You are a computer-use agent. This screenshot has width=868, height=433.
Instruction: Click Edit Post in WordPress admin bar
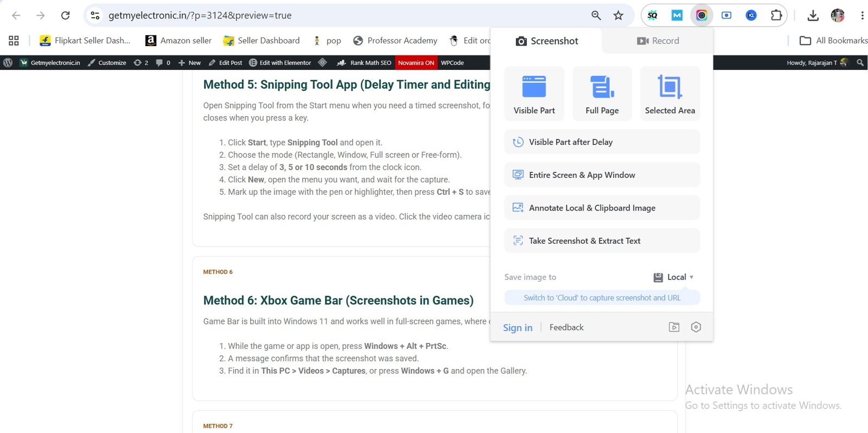click(x=226, y=63)
